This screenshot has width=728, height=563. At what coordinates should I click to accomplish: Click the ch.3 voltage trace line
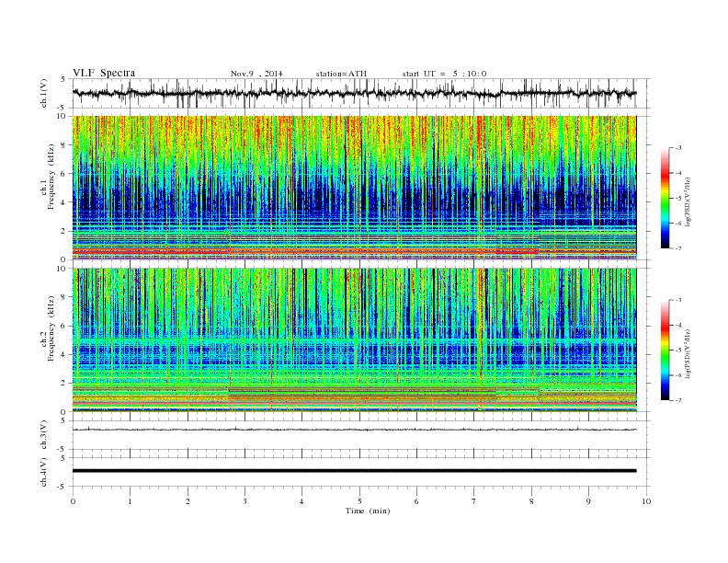[x=354, y=430]
